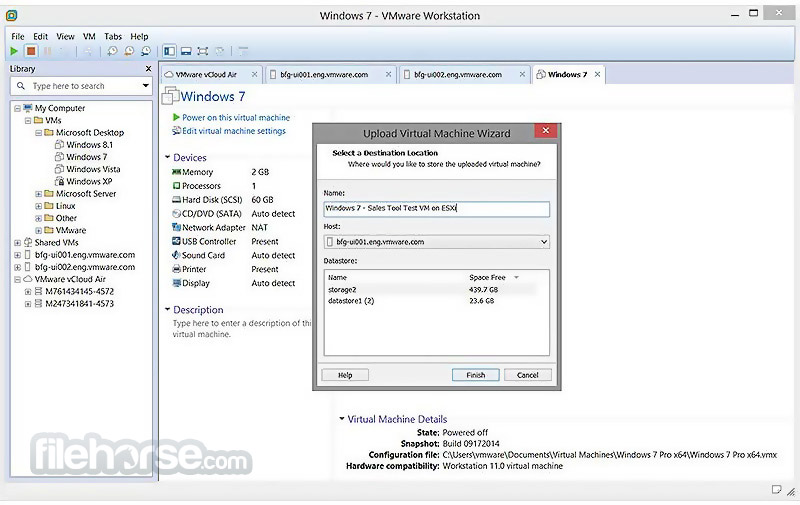
Task: Click the orange Stop toolbar button
Action: [x=31, y=51]
